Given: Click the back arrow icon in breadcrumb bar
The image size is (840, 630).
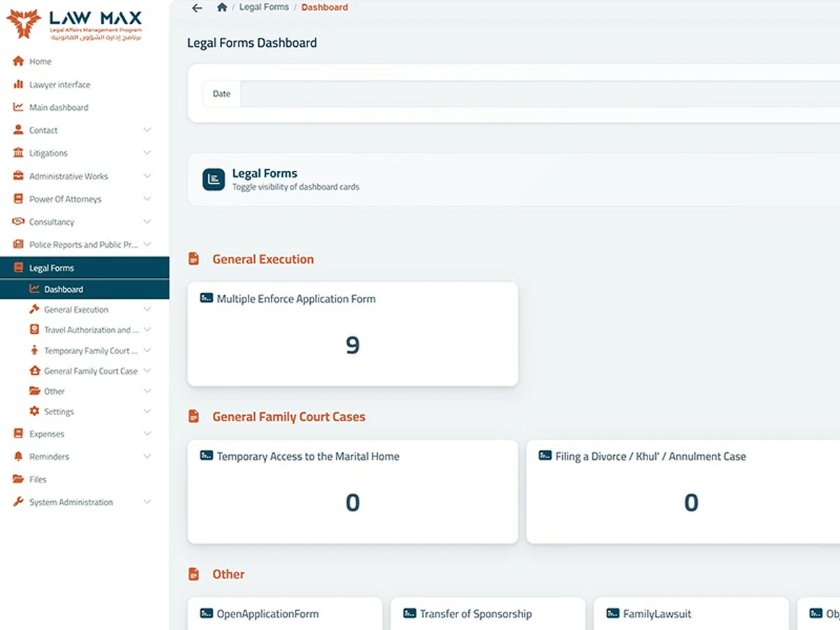Looking at the screenshot, I should click(197, 8).
